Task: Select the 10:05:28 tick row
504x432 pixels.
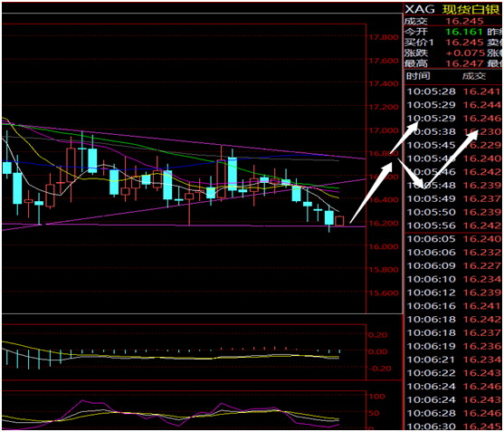Action: click(x=453, y=91)
